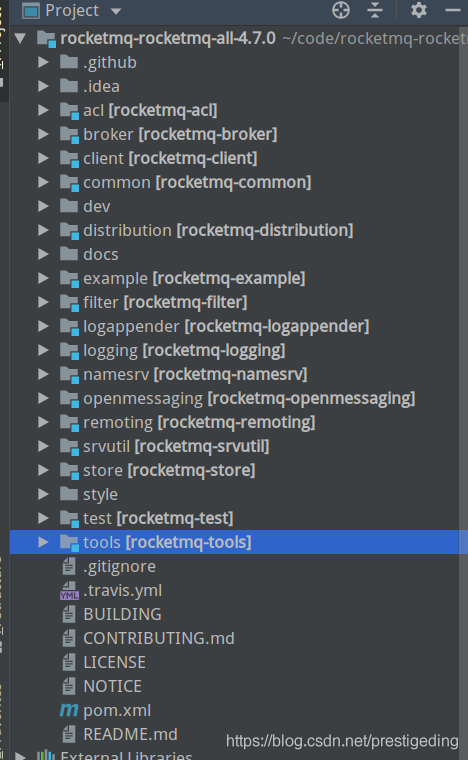
Task: Click the .github folder icon
Action: (x=69, y=62)
